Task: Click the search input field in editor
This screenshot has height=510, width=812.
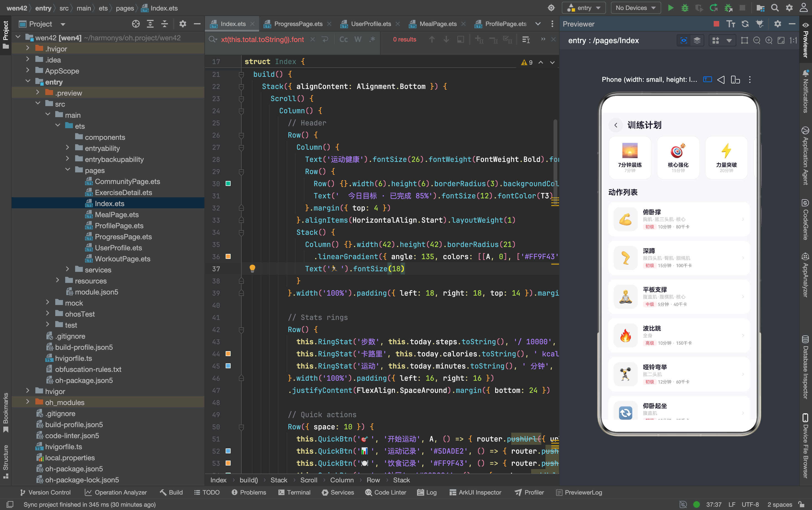Action: click(262, 40)
